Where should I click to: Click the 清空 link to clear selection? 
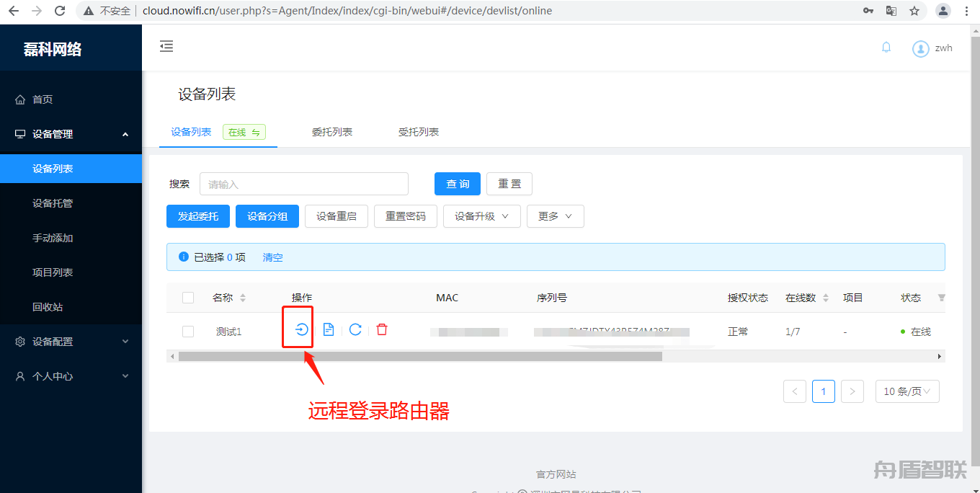[x=272, y=257]
